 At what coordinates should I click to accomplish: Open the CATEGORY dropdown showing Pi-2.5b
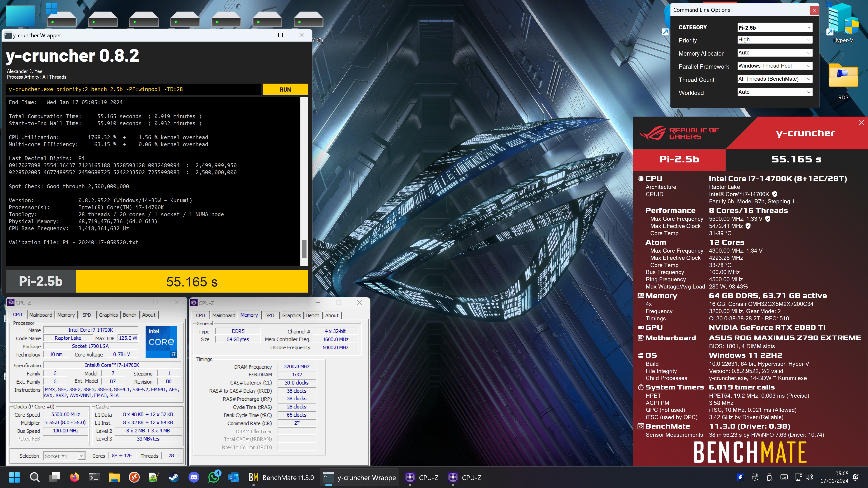(775, 28)
